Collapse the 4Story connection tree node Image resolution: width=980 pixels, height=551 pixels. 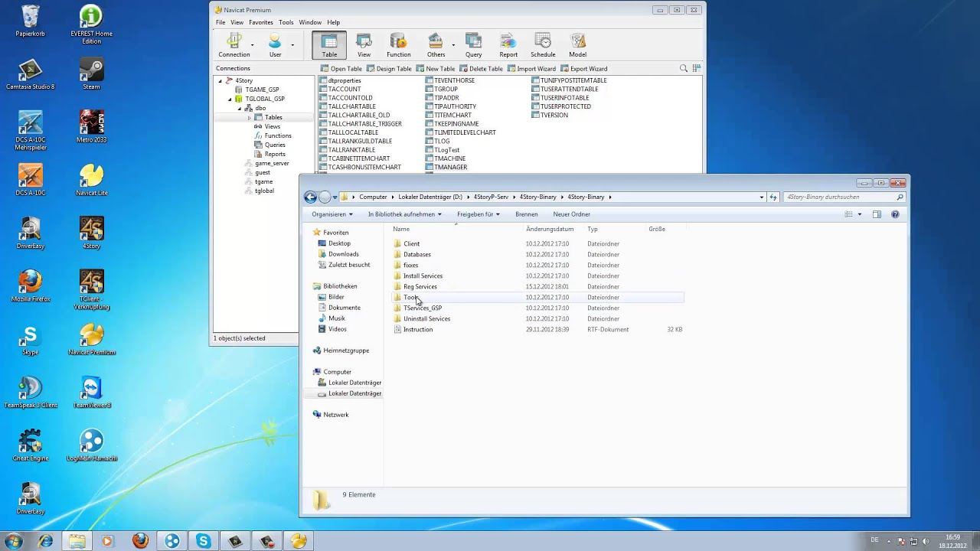(x=220, y=80)
